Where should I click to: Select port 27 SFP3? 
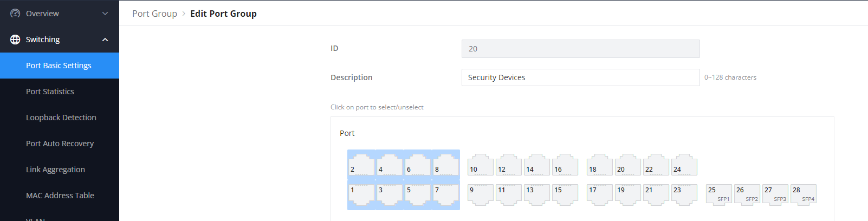pos(775,194)
